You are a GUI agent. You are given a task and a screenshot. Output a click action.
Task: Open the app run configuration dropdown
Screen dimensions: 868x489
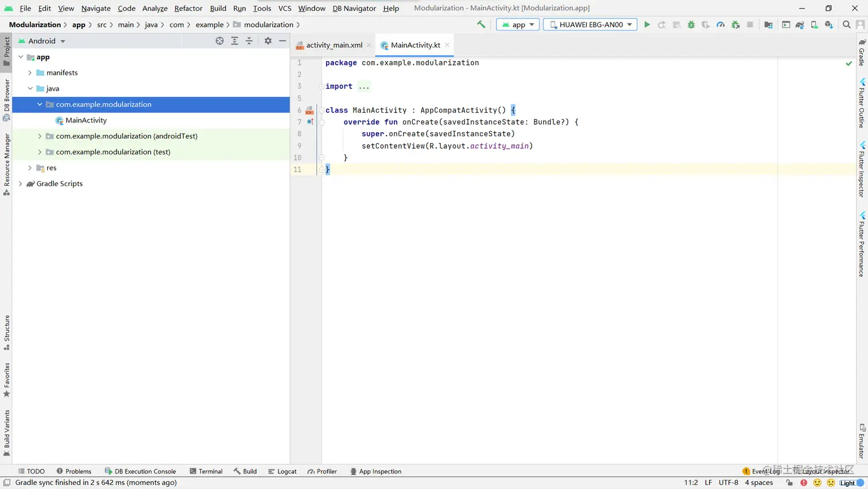click(518, 25)
